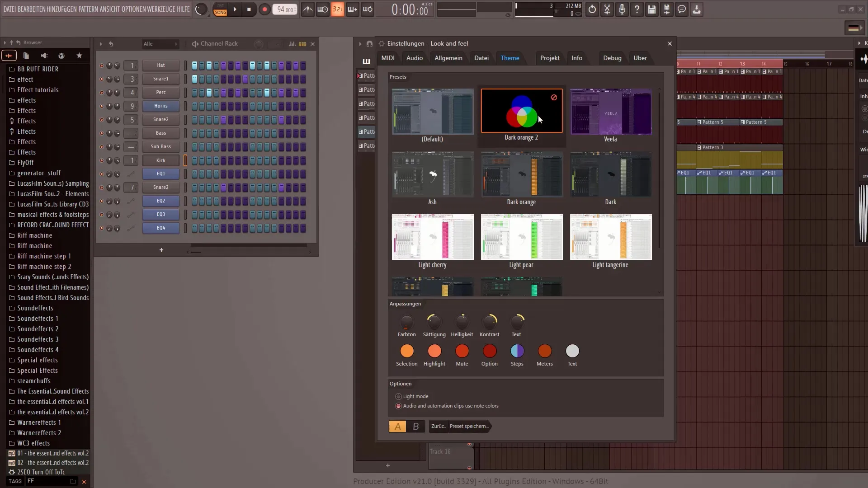Click the add channel button in rack
868x488 pixels.
tap(161, 249)
